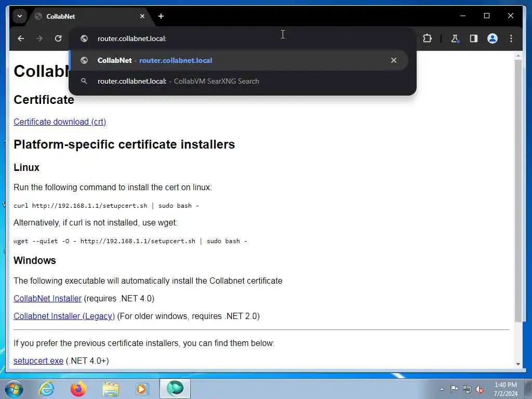The height and width of the screenshot is (399, 532).
Task: Open the network tray icon
Action: (x=467, y=389)
